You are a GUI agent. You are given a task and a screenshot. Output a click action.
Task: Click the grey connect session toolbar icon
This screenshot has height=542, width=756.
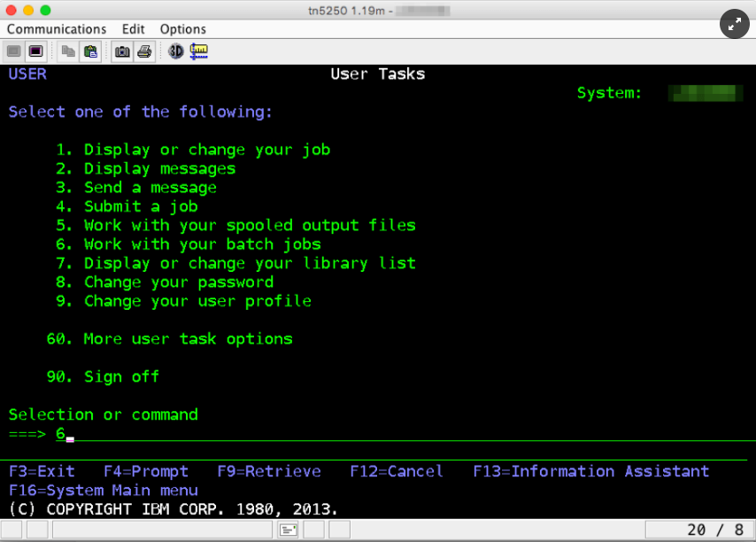click(x=14, y=51)
